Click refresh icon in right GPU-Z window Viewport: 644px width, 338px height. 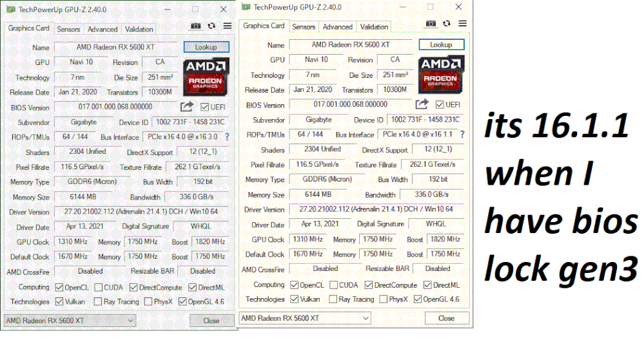447,23
